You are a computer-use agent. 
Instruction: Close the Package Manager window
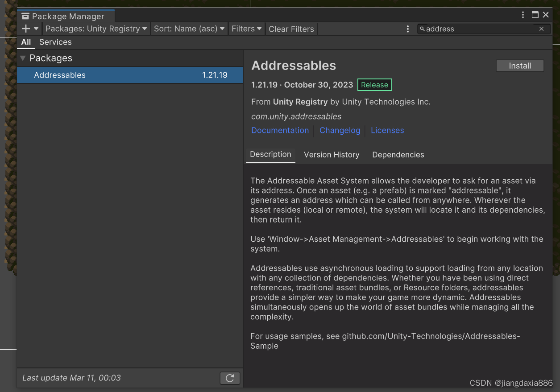[x=546, y=15]
